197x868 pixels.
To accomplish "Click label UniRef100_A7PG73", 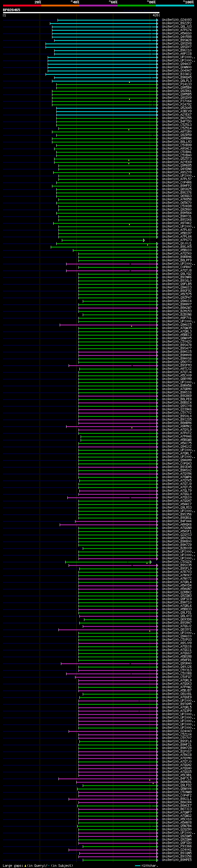I will [177, 240].
